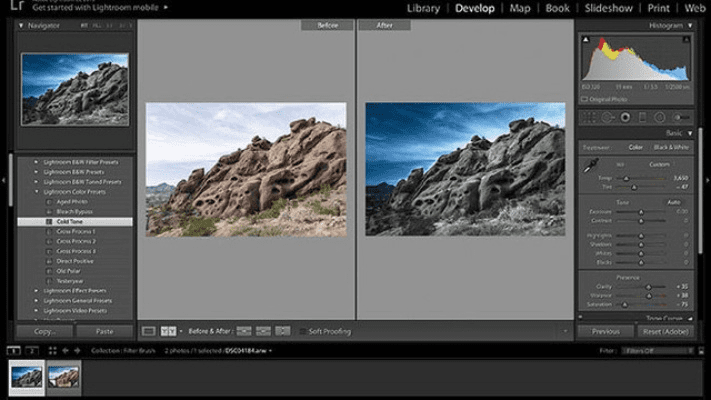Enable the Soft Proofing checkbox

click(301, 330)
